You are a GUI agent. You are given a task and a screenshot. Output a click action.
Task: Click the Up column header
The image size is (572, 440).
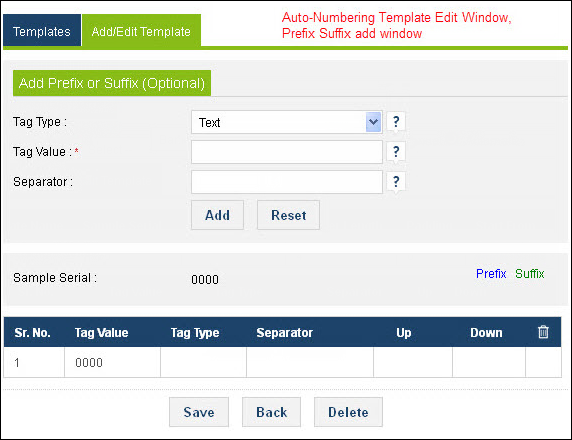pyautogui.click(x=404, y=332)
